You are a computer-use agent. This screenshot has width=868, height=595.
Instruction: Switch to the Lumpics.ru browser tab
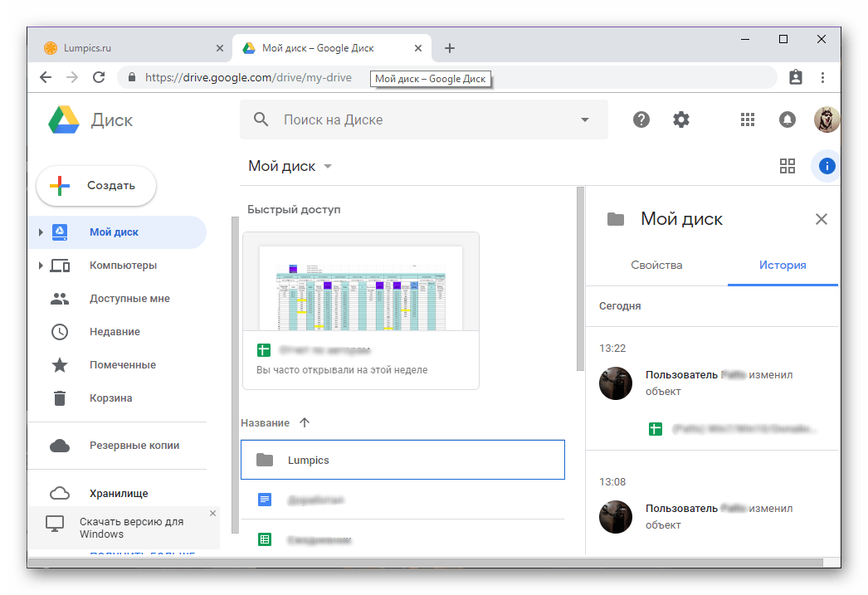pos(131,48)
